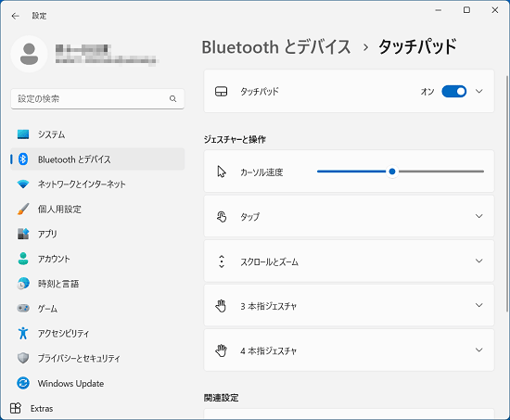Screen dimensions: 510x420
Task: Minimize the settings window
Action: (x=439, y=10)
